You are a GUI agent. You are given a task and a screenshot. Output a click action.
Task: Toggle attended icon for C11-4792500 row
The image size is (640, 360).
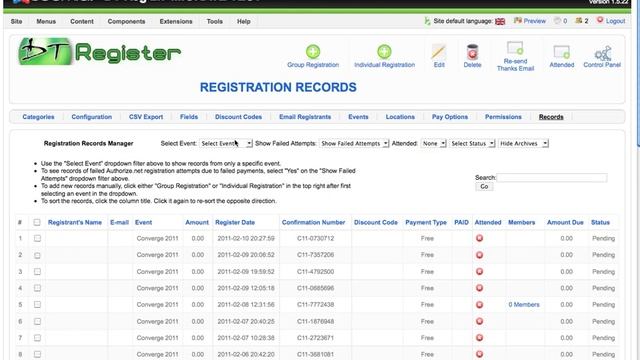pyautogui.click(x=480, y=271)
